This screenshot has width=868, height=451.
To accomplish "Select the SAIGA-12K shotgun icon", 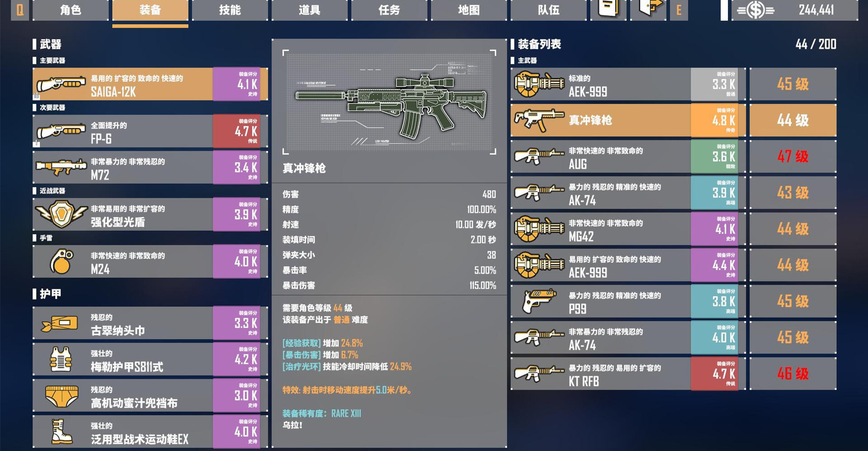I will (x=61, y=84).
